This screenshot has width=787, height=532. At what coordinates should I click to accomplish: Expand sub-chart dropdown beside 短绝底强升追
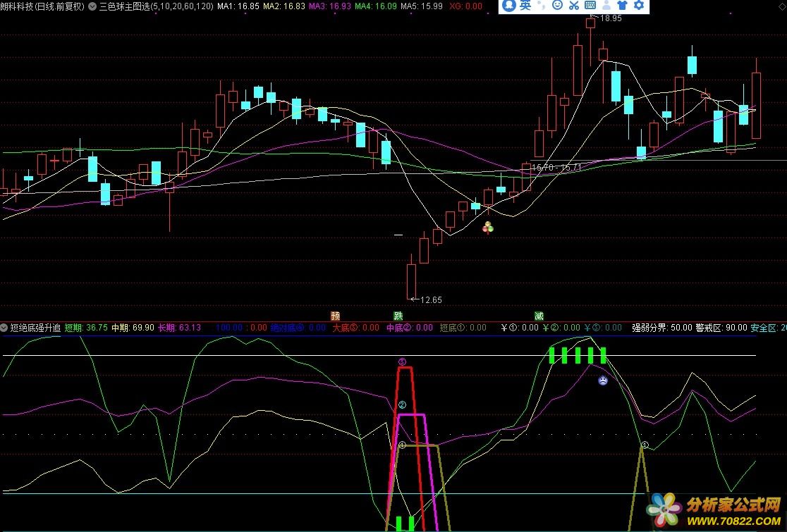coord(4,328)
